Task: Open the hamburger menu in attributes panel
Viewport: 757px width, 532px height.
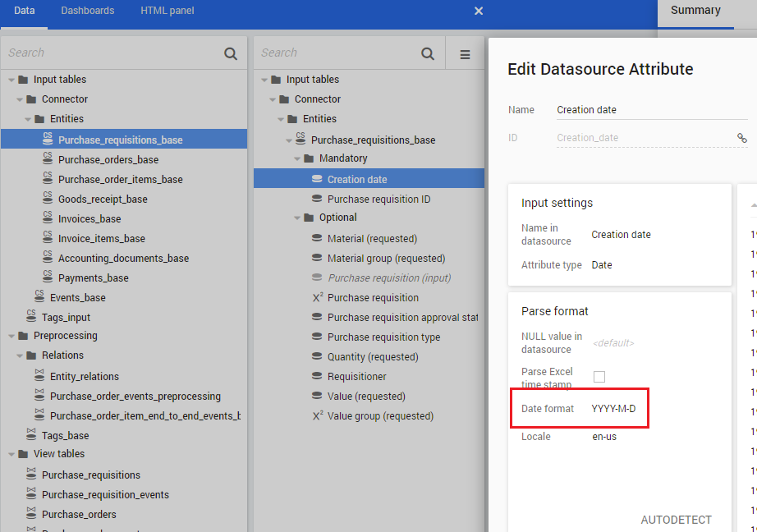Action: [465, 54]
